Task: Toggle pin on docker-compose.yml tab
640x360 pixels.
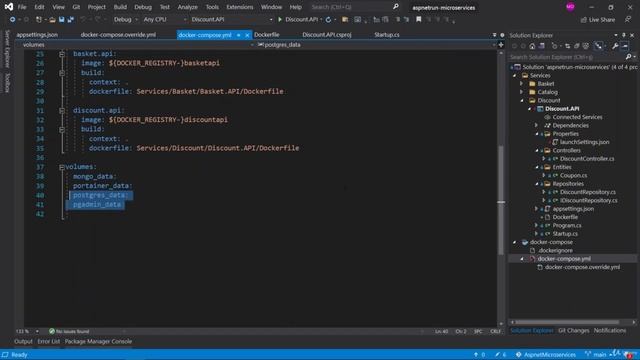Action: point(239,35)
